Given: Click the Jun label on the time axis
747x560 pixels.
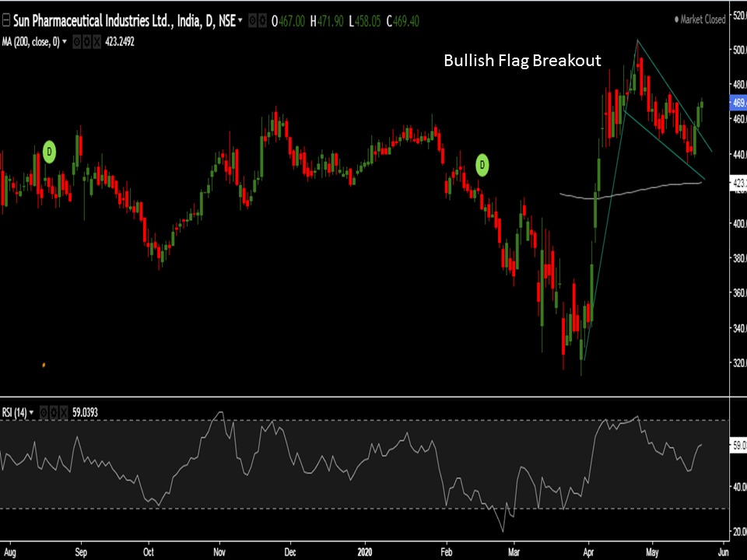Looking at the screenshot, I should pyautogui.click(x=723, y=552).
